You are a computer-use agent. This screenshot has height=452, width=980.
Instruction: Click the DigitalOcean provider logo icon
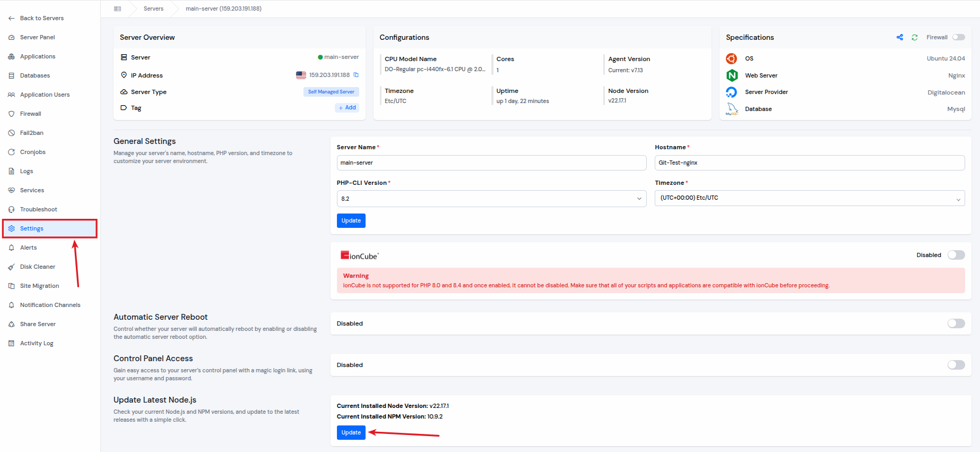point(732,92)
